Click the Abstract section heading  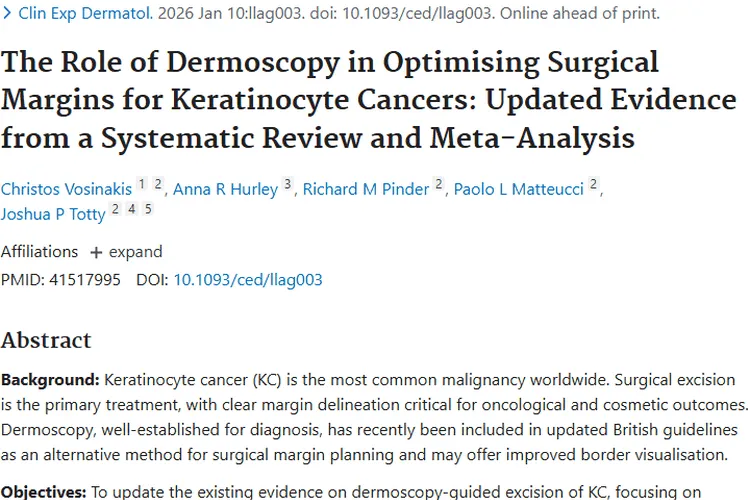point(46,340)
